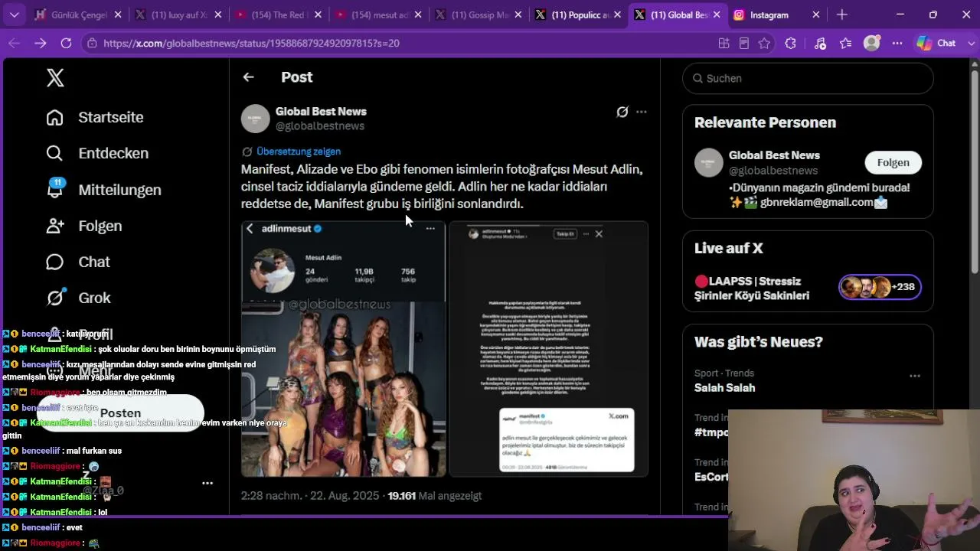980x551 pixels.
Task: Expand the tab list dropdown arrow
Action: [14, 15]
